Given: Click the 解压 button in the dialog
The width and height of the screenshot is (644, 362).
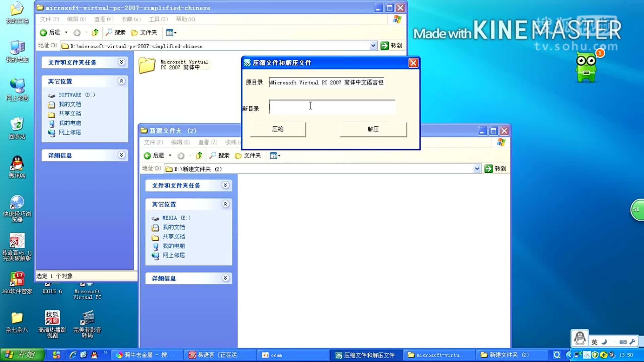Looking at the screenshot, I should coord(373,129).
